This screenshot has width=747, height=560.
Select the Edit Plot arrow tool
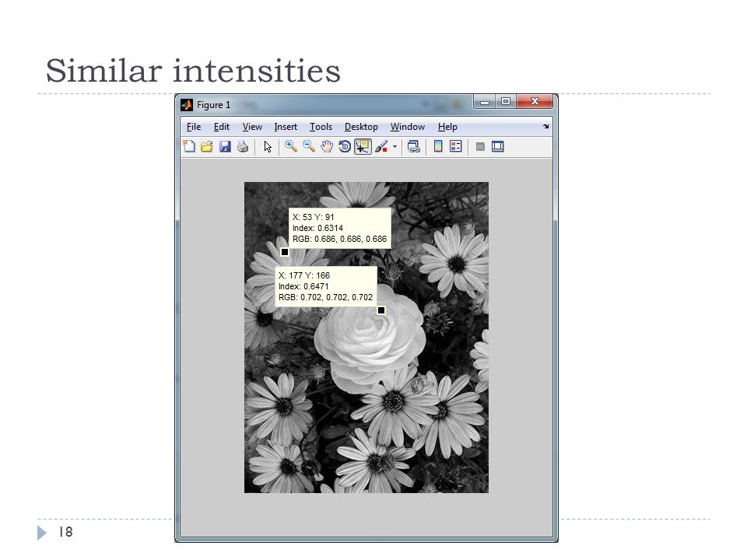point(268,147)
